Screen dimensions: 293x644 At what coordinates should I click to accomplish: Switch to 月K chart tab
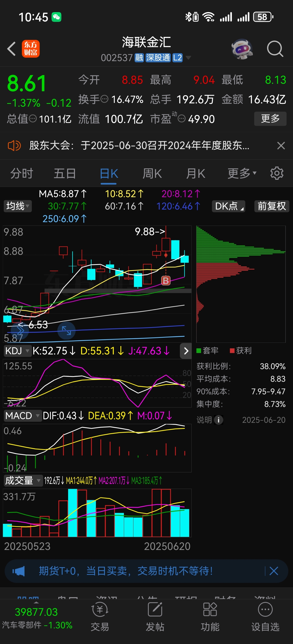click(x=196, y=174)
